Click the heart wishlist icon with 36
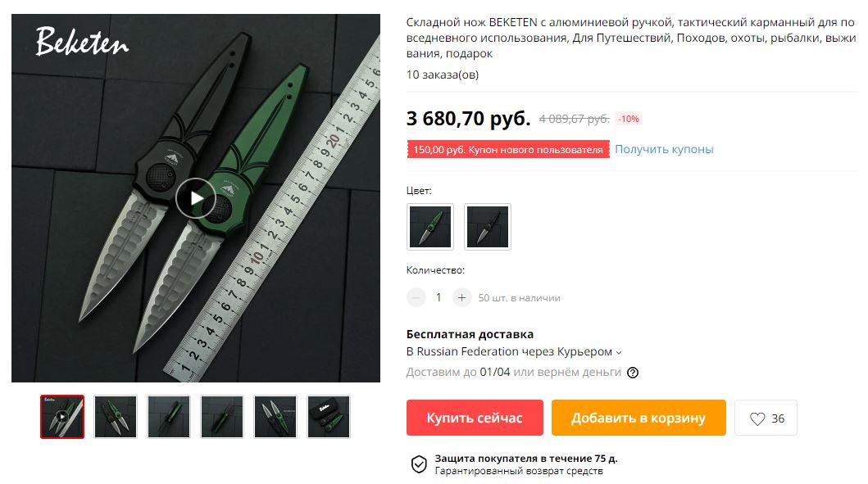This screenshot has width=868, height=484. coord(766,418)
